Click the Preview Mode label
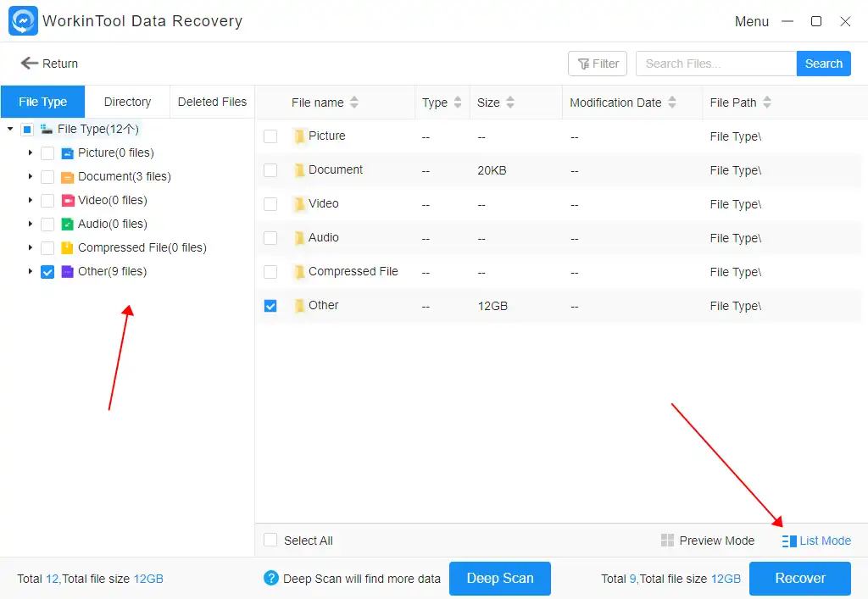This screenshot has width=868, height=599. (x=717, y=541)
